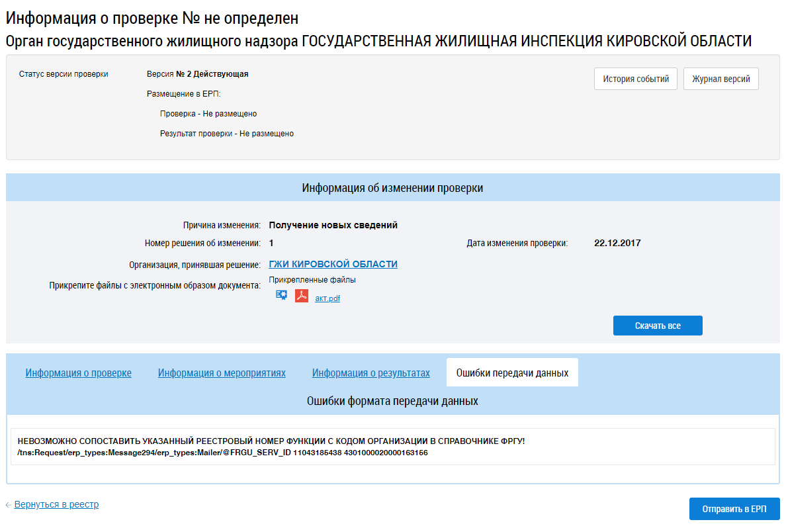
Task: Click the digital signature certificate icon
Action: pyautogui.click(x=281, y=295)
